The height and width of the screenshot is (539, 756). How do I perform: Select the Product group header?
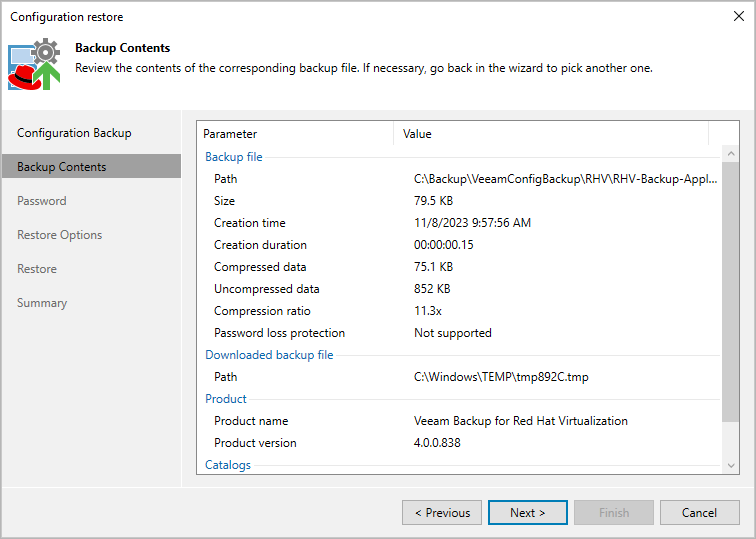click(226, 399)
